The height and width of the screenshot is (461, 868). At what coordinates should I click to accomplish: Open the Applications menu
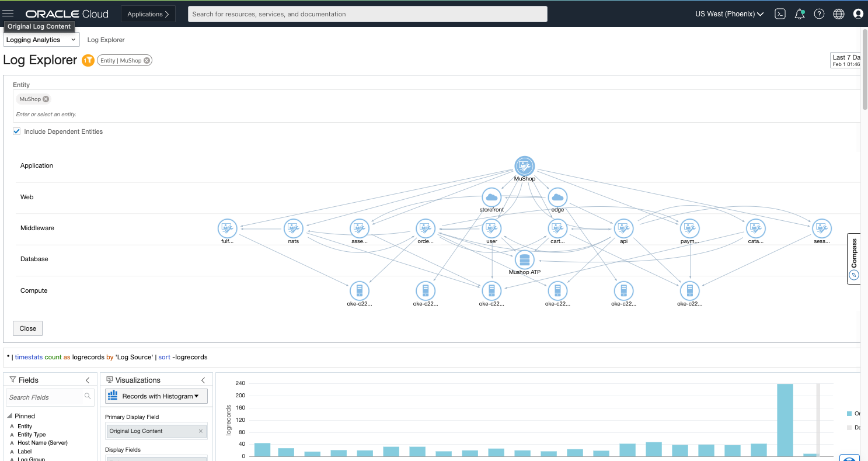(x=148, y=14)
